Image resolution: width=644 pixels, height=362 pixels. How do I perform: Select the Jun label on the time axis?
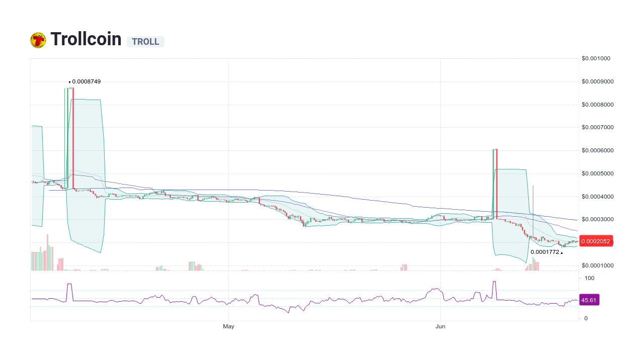pos(440,326)
